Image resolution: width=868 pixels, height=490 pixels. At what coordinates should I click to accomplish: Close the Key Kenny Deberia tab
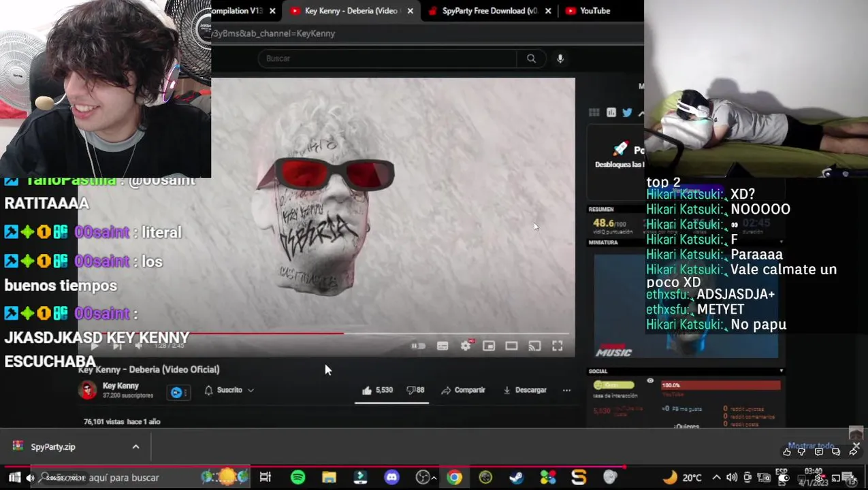(411, 11)
